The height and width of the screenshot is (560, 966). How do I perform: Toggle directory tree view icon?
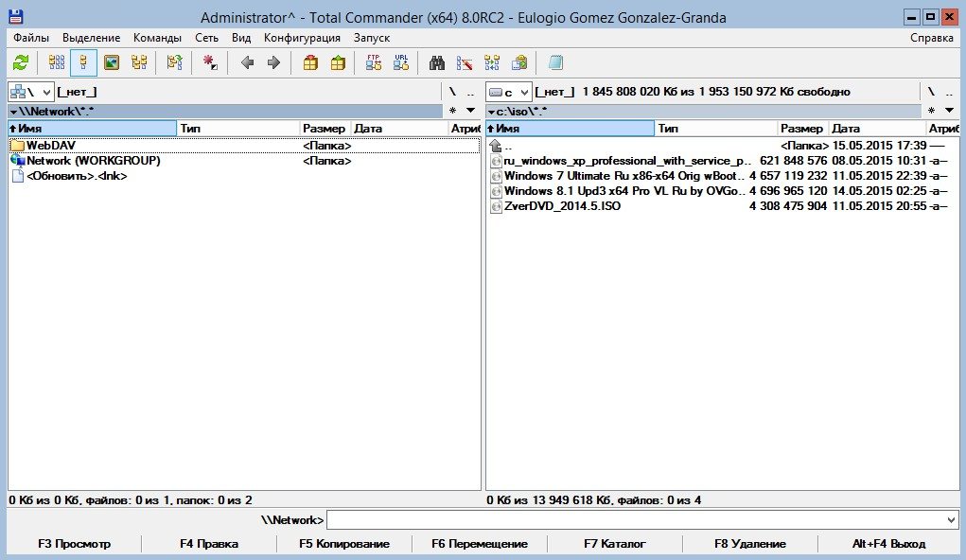139,63
